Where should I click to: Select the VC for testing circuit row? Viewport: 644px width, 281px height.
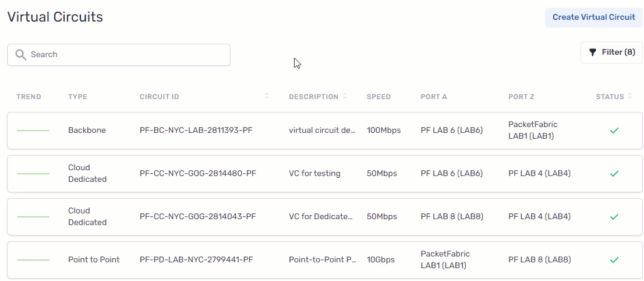tap(314, 174)
